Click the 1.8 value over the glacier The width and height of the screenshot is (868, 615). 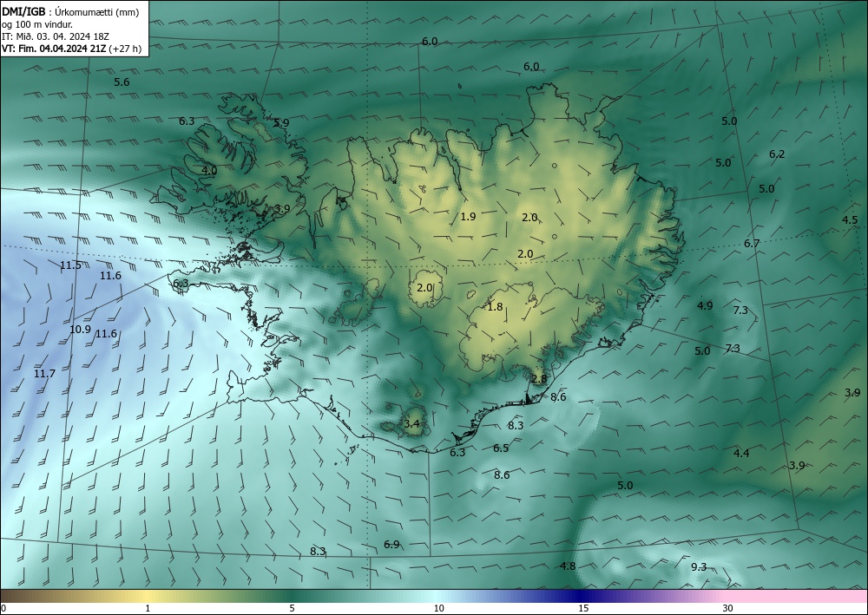[x=495, y=307]
